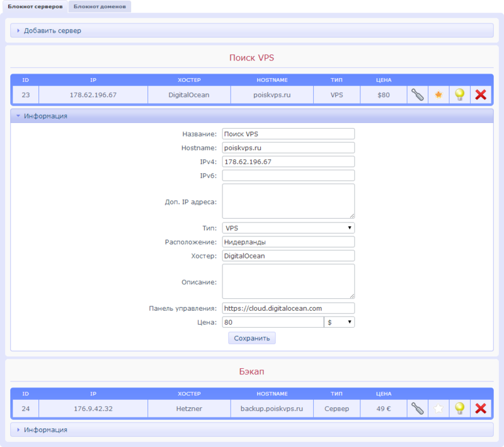Click the Доп. IP адреса textarea
Image resolution: width=504 pixels, height=447 pixels.
289,201
